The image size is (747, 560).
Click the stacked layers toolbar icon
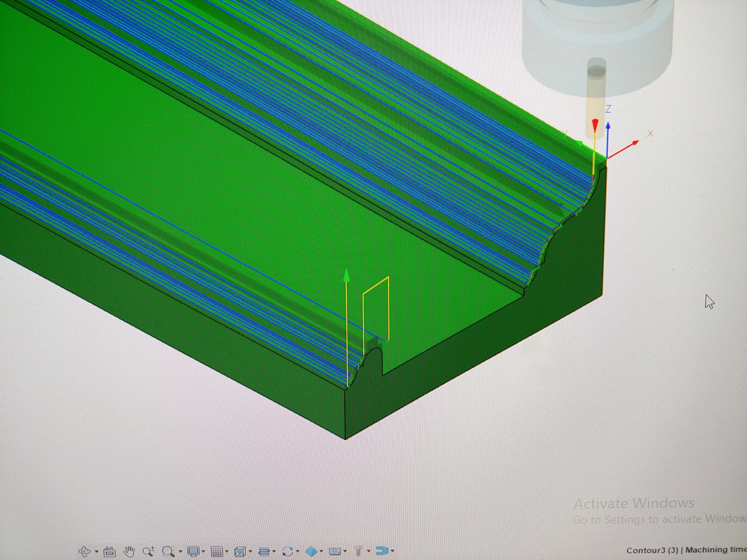pyautogui.click(x=264, y=552)
